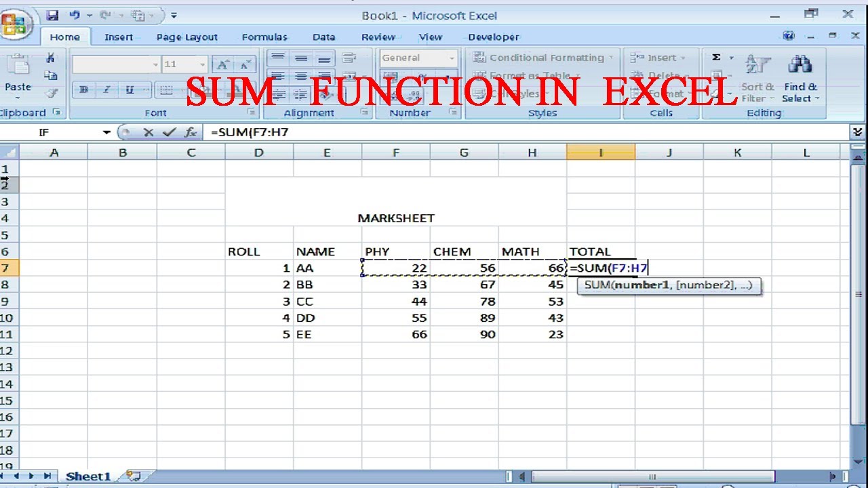Click Bottom Align icon

(x=324, y=58)
